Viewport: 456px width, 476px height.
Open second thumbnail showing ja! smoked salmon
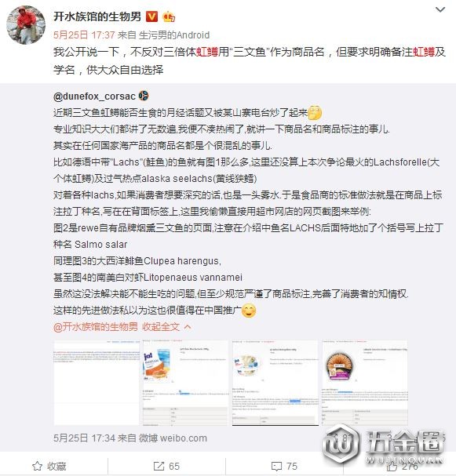[x=185, y=383]
